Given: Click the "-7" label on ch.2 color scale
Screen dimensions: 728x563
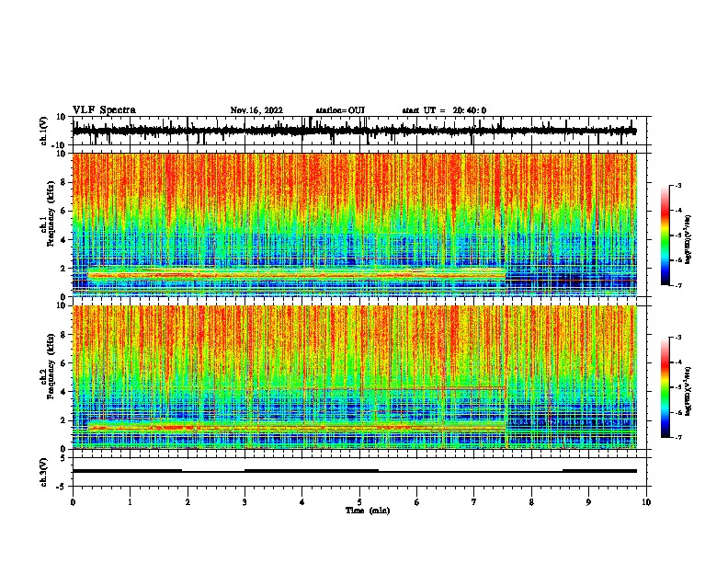Looking at the screenshot, I should point(677,438).
